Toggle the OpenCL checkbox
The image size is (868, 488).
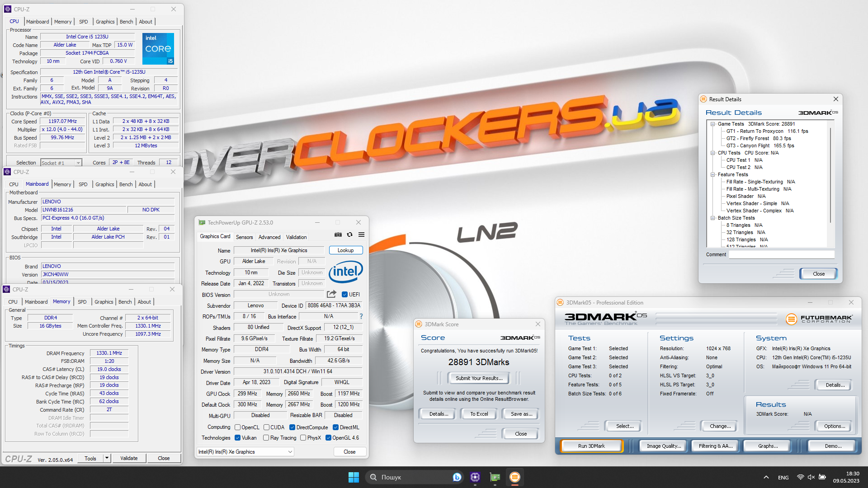(x=237, y=427)
